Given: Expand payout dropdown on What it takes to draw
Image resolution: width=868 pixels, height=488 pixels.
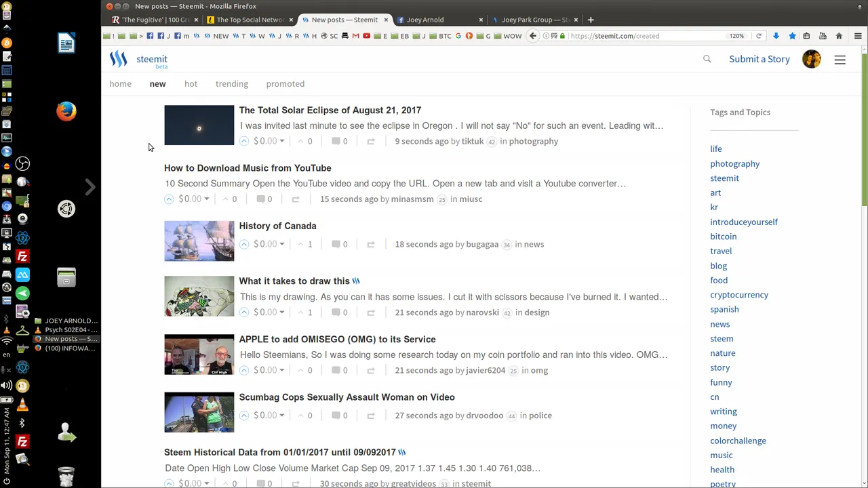Looking at the screenshot, I should coord(282,313).
